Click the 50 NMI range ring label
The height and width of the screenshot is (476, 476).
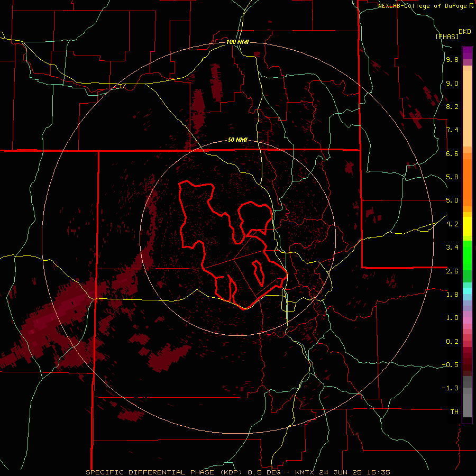(237, 140)
